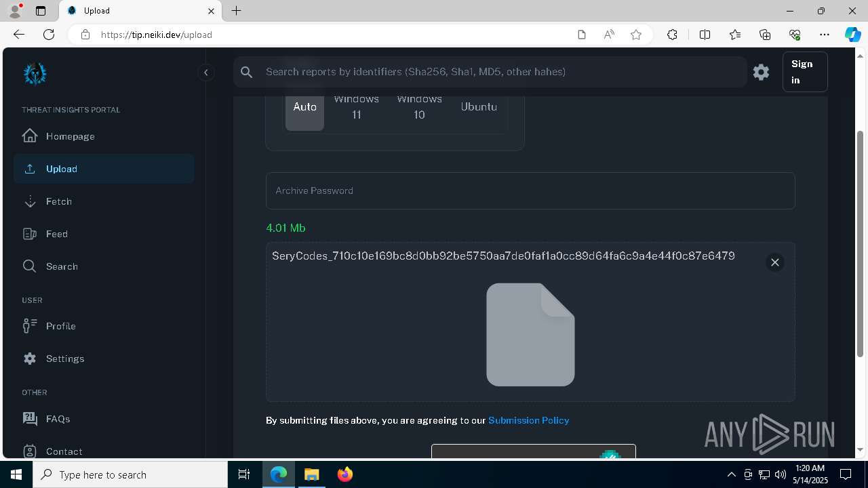Click the Archive Password field
Screen dimensions: 868x488
(530, 190)
